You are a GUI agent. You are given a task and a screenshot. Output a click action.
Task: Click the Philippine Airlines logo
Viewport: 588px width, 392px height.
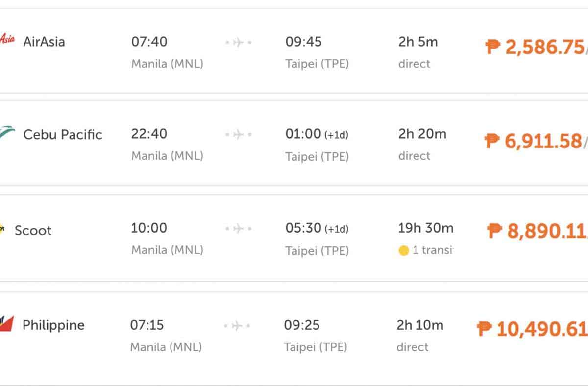coord(7,323)
